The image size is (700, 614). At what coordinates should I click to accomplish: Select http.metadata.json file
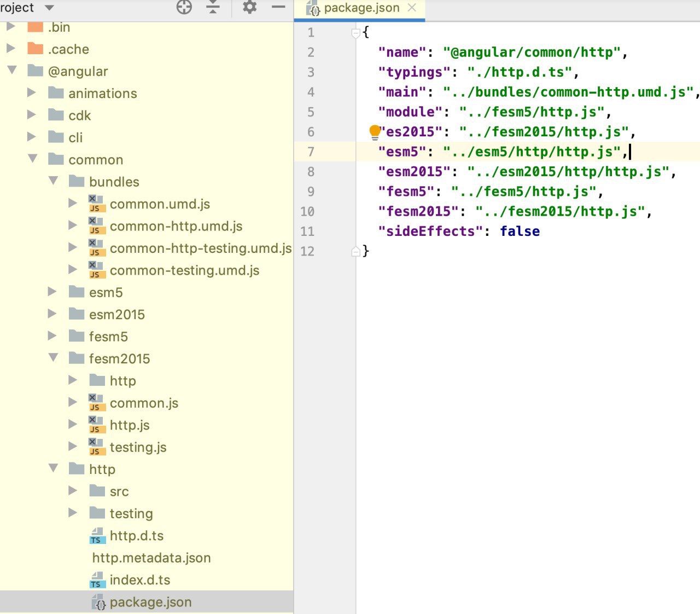(151, 558)
